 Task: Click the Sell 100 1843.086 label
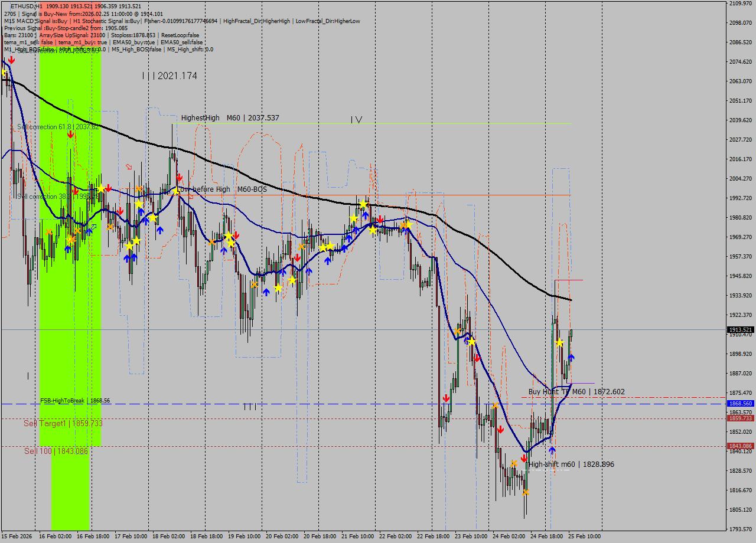coord(56,451)
